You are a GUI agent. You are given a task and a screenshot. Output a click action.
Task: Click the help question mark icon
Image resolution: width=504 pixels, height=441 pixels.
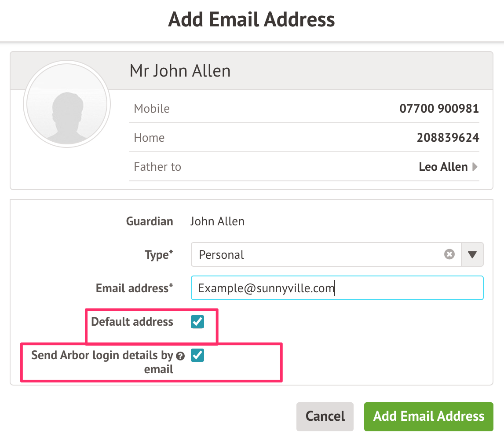click(x=180, y=356)
